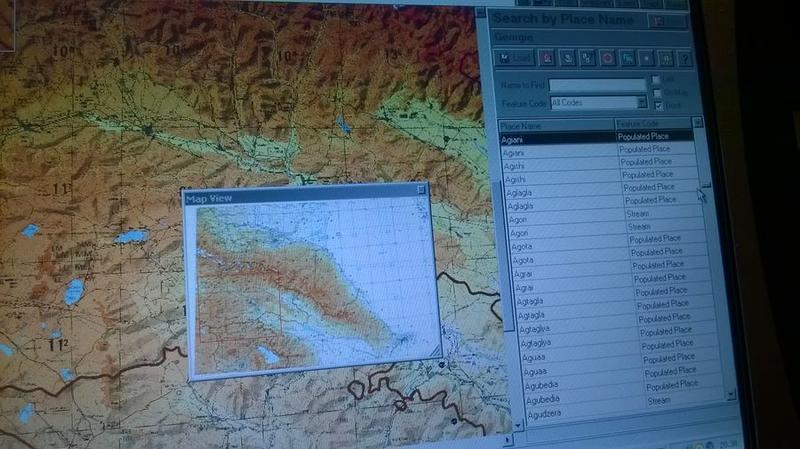Viewport: 800px width, 449px height.
Task: Click the red icon next to Load
Action: pos(547,58)
